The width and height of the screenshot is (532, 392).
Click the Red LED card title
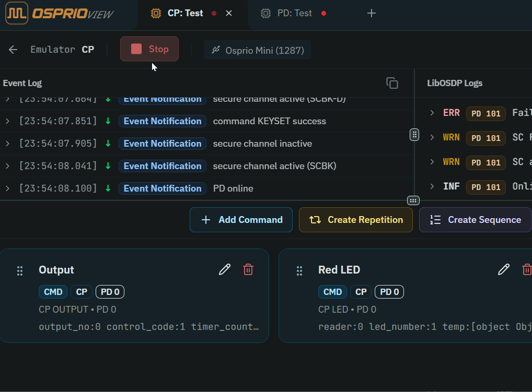point(339,270)
